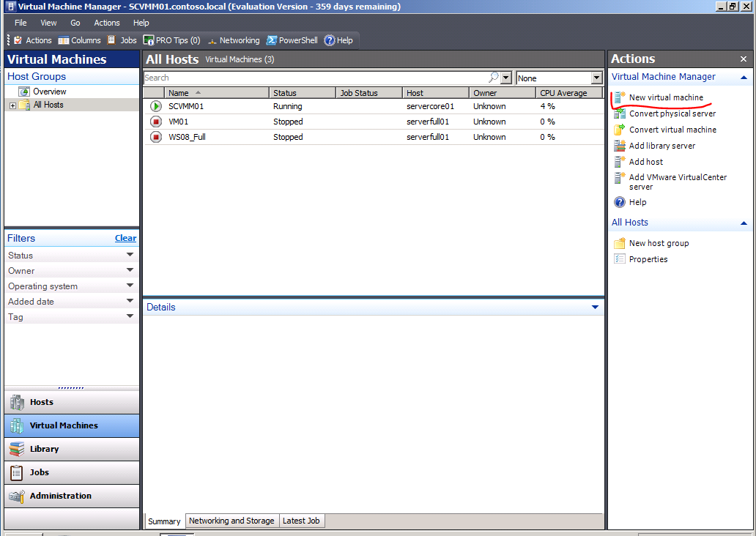Switch to the Summary tab
756x536 pixels.
point(164,521)
